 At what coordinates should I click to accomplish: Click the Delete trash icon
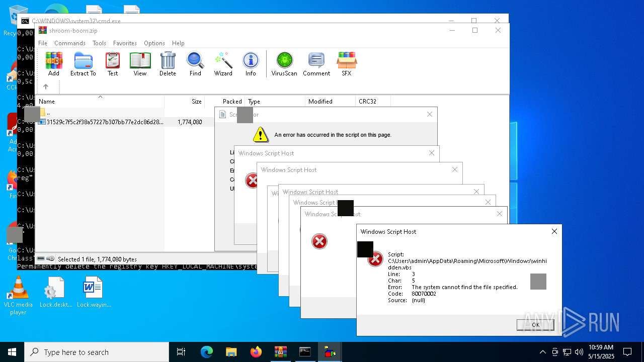[168, 64]
